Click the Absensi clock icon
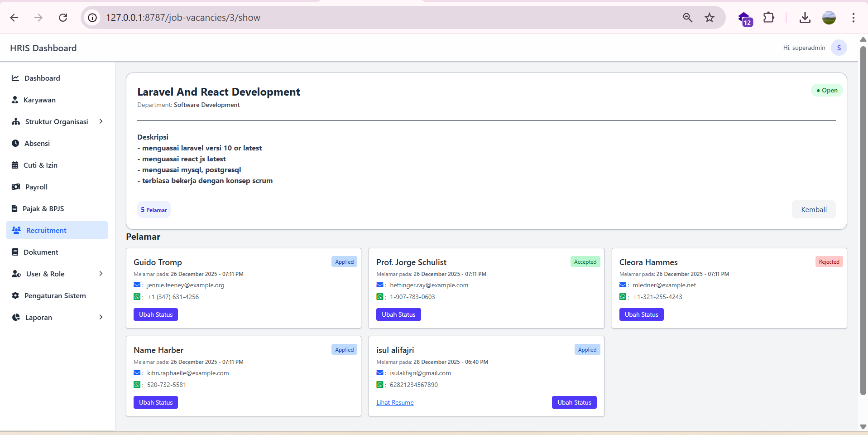 point(15,143)
